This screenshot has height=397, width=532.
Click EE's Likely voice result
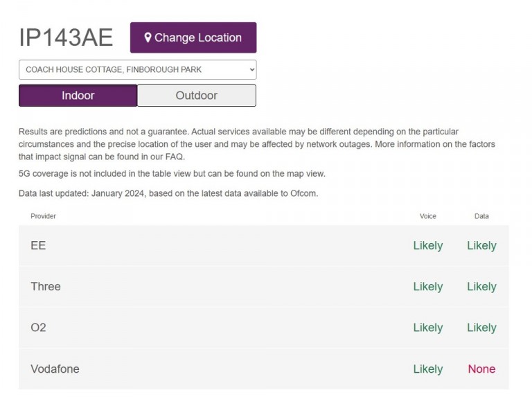[x=428, y=246]
